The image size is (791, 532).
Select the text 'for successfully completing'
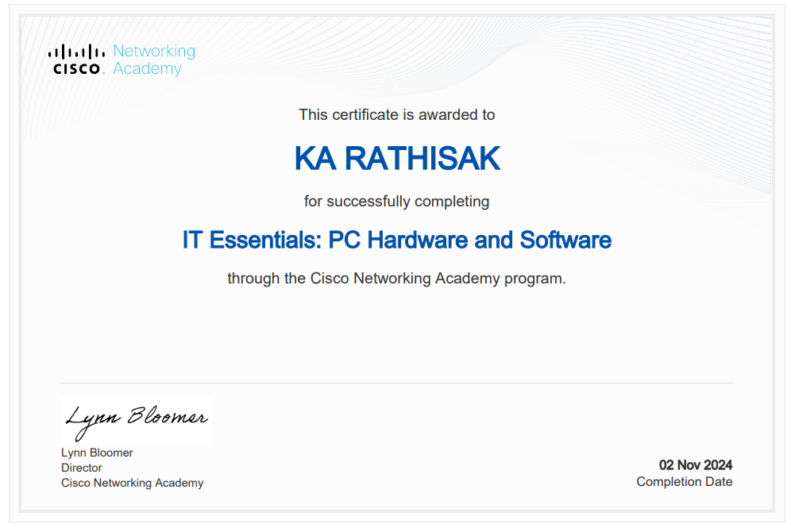(x=396, y=201)
